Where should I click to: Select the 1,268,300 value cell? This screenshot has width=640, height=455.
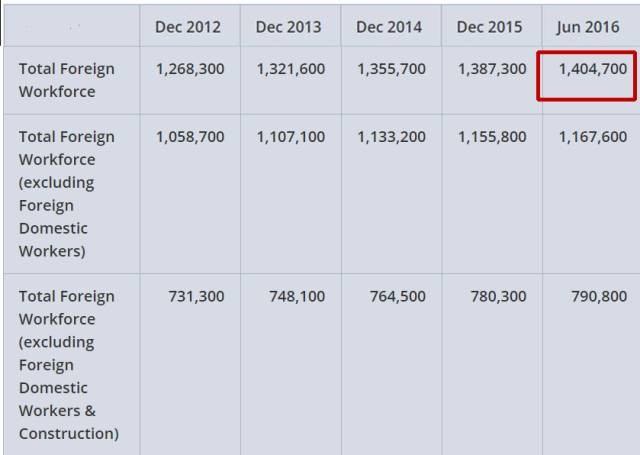[x=190, y=69]
